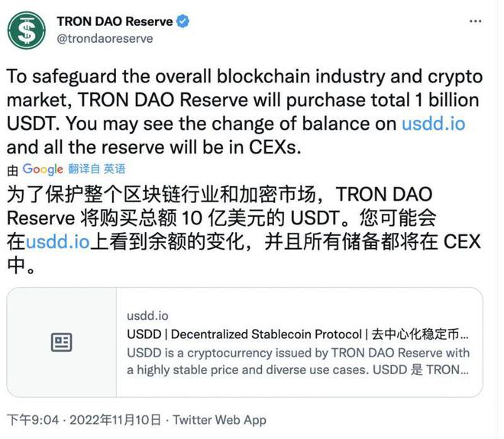This screenshot has height=439, width=504.
Task: Click the 2022年11月10日 date
Action: point(114,420)
